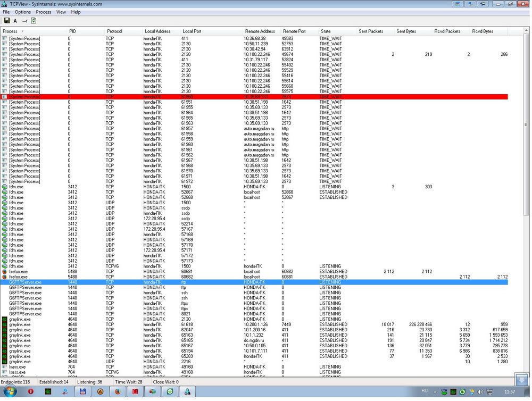Image resolution: width=532 pixels, height=401 pixels.
Task: Click the Opera icon in taskbar
Action: tap(30, 391)
